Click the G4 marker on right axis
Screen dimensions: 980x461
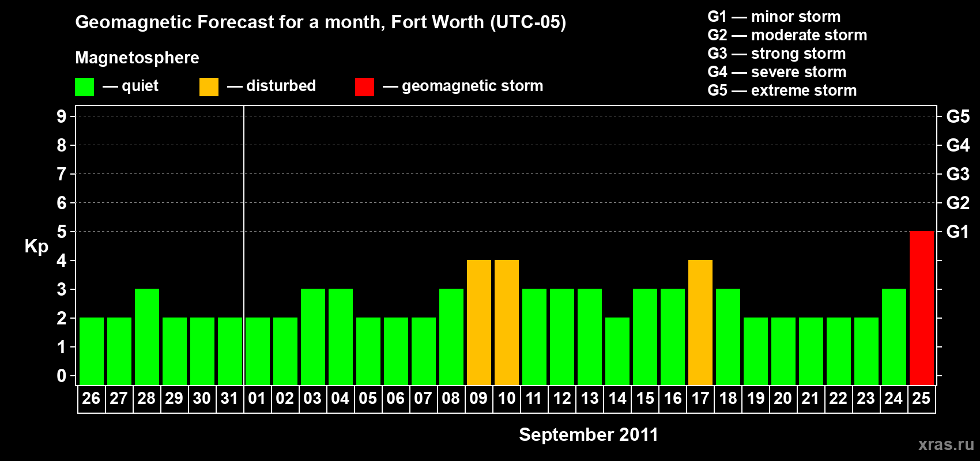958,145
